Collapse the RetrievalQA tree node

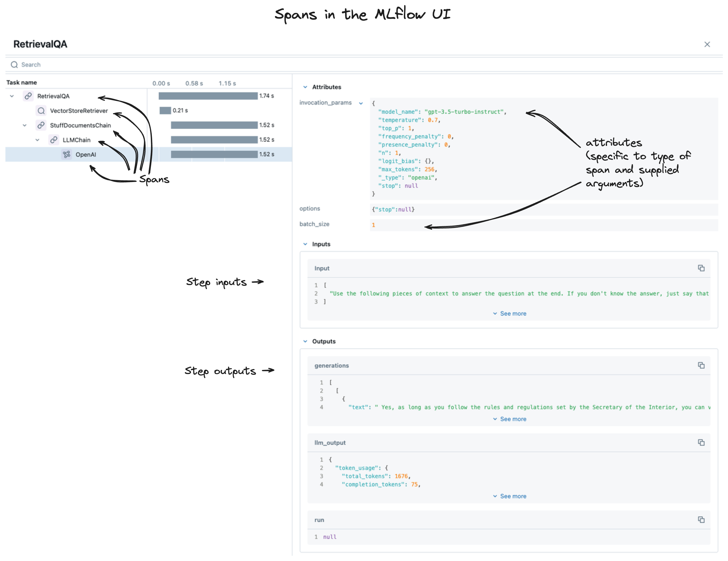(x=12, y=96)
